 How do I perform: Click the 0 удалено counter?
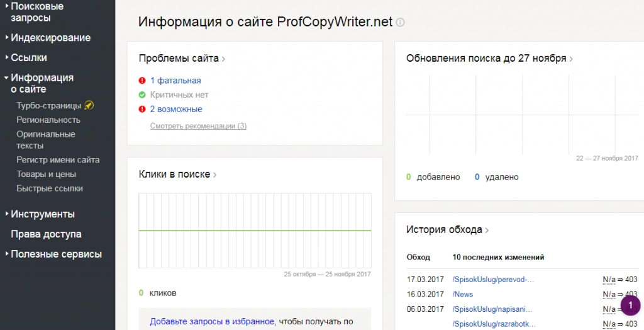coord(497,178)
